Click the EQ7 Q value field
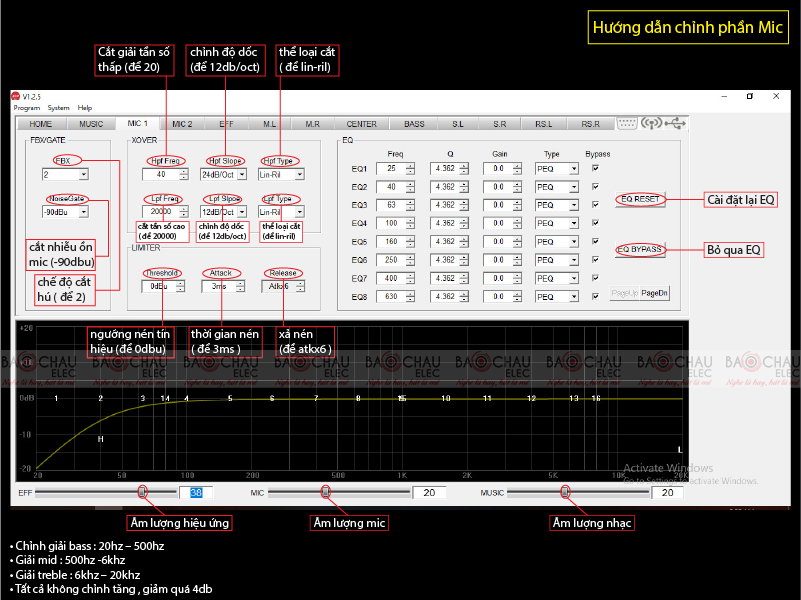801x600 pixels. [445, 278]
